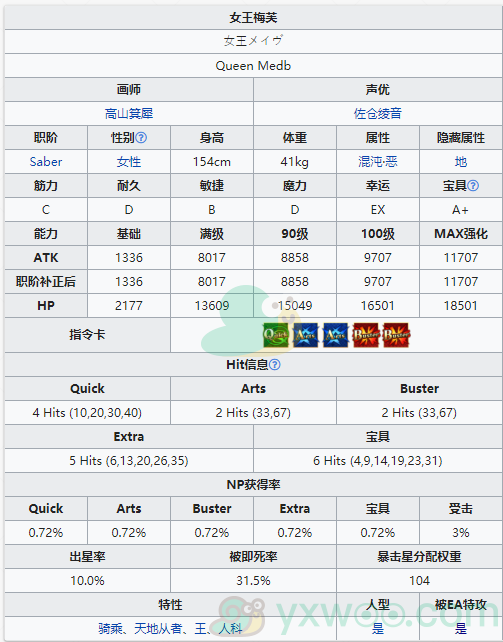Select level 100 HP 16501
Screen dimensions: 503x642
coord(378,306)
